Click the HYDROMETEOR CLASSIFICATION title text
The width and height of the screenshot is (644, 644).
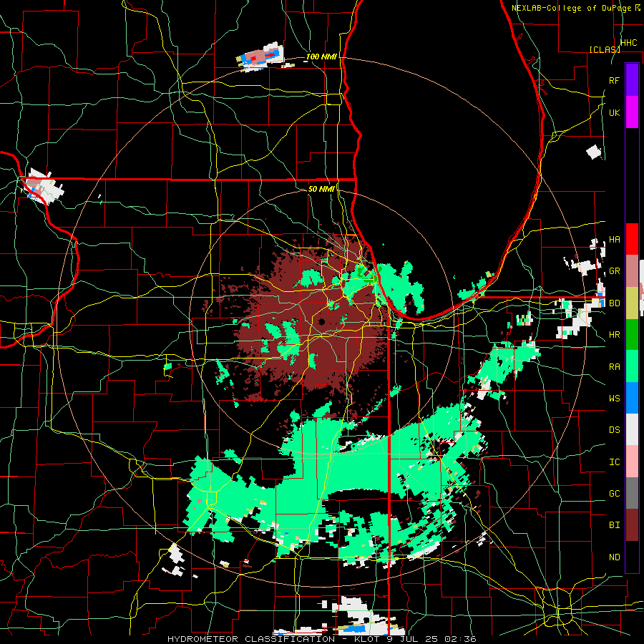tap(251, 639)
